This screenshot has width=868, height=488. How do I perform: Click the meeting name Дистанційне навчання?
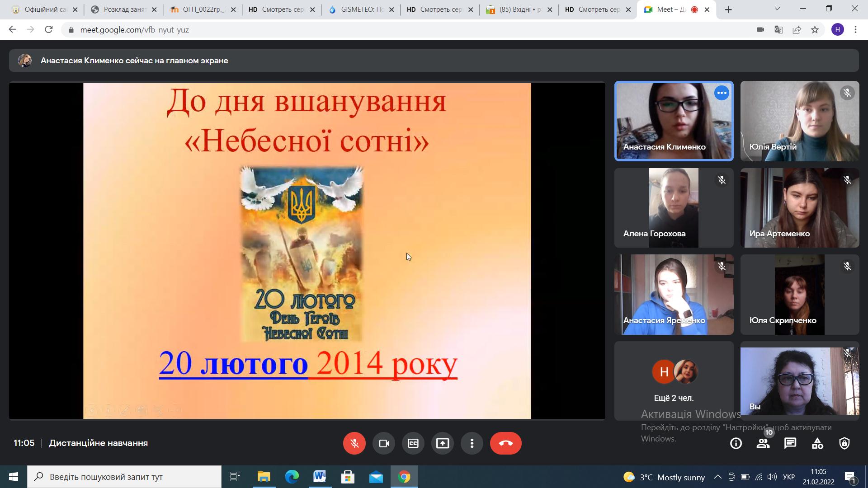click(99, 443)
